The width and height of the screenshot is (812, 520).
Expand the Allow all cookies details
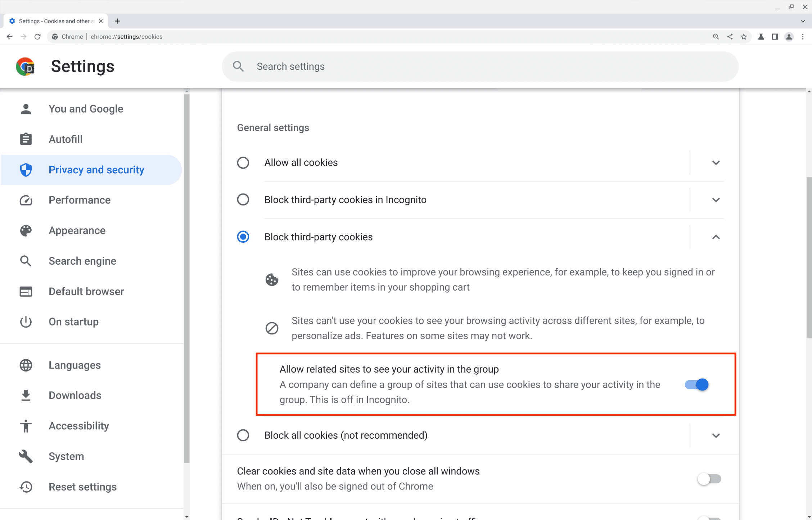(x=716, y=163)
